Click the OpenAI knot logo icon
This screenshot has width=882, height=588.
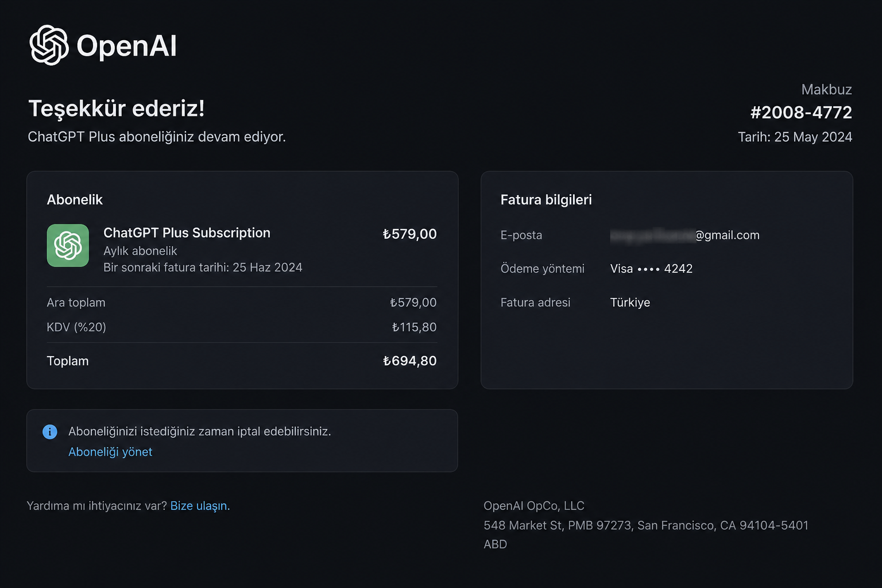coord(49,45)
